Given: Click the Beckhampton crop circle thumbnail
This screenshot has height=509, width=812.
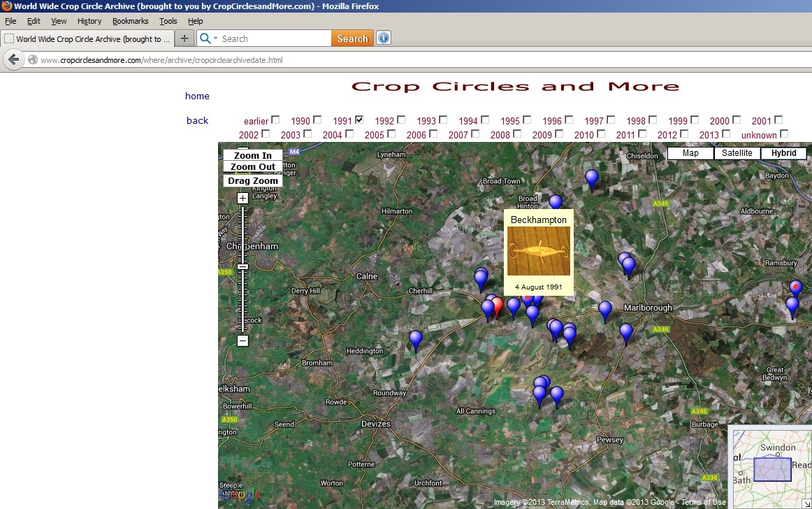Looking at the screenshot, I should (538, 250).
